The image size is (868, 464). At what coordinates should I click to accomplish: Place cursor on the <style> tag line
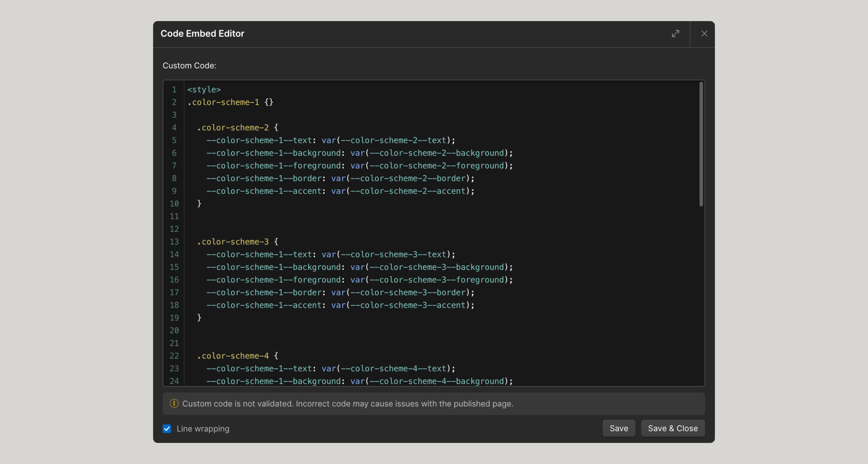[204, 90]
